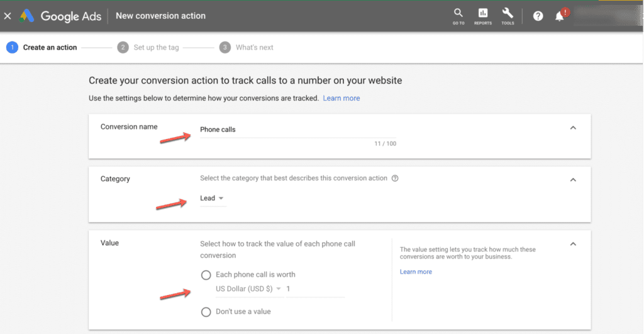This screenshot has height=334, width=644.
Task: Click Learn more link below the heading
Action: tap(341, 98)
